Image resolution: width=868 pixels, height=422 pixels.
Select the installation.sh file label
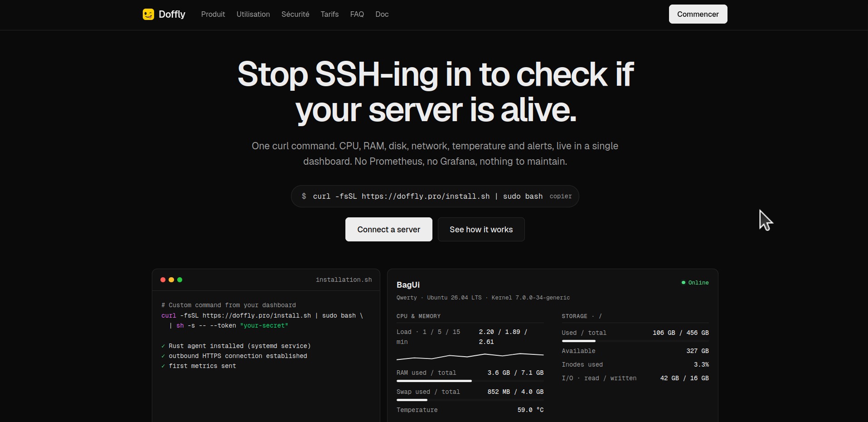[x=344, y=280]
